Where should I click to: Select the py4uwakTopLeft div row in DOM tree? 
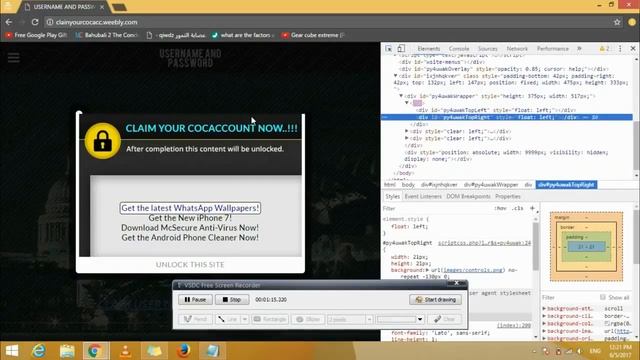(x=496, y=110)
